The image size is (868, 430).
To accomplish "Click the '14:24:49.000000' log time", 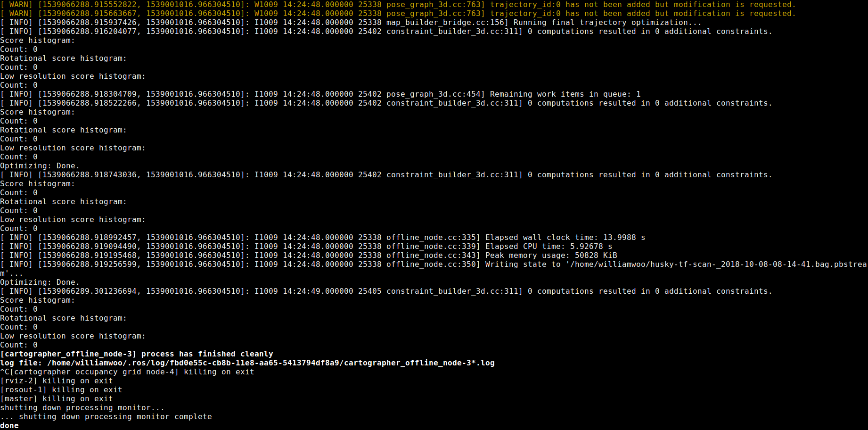I will coord(318,291).
